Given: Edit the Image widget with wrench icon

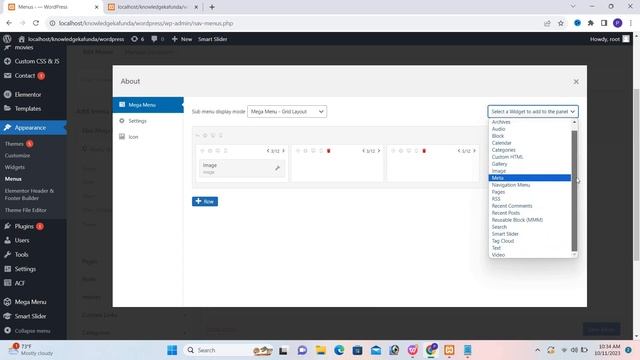Looking at the screenshot, I should (278, 168).
